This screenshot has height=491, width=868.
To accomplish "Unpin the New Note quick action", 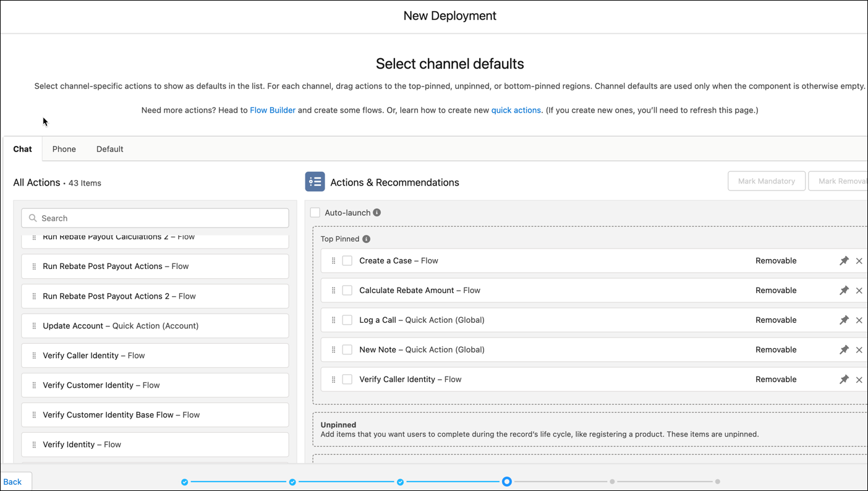I will click(x=844, y=349).
